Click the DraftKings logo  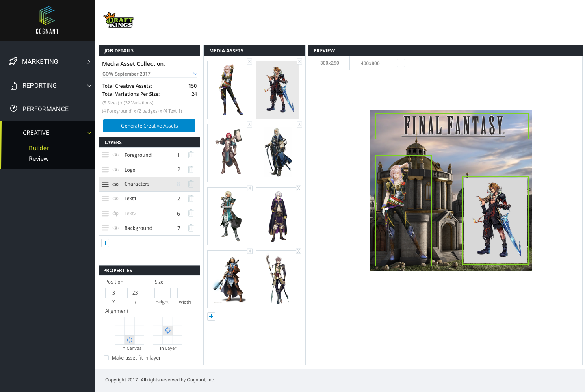point(118,20)
